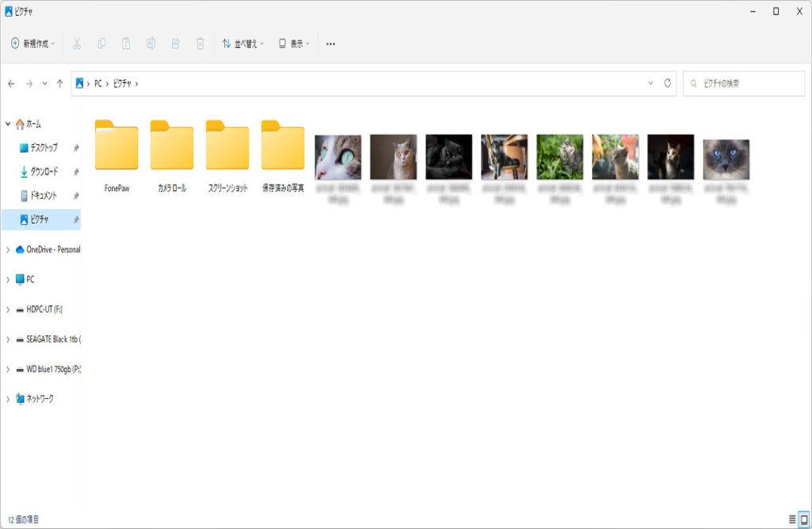Screen dimensions: 812x529
Task: Click the cut scissors icon in toolbar
Action: [x=77, y=44]
